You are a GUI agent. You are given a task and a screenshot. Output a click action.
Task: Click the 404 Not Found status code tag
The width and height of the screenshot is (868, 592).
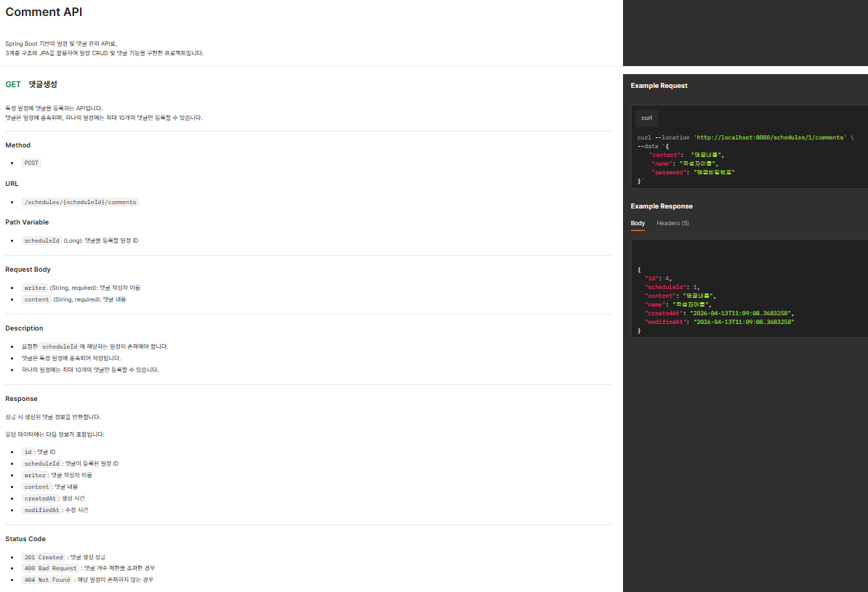click(x=47, y=580)
